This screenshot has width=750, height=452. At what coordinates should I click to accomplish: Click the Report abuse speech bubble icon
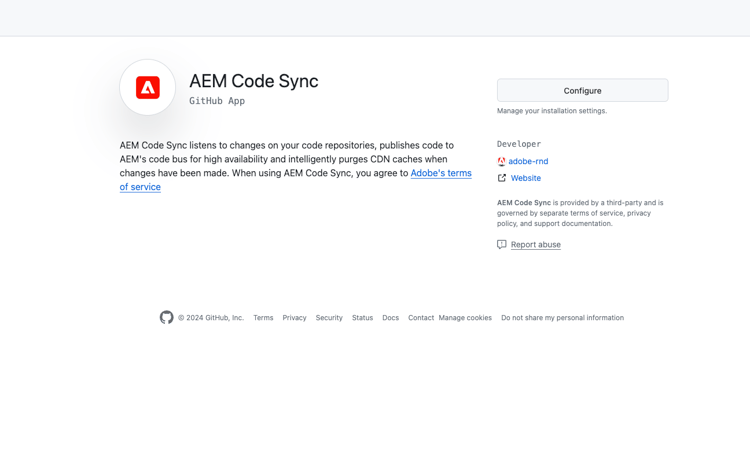502,244
